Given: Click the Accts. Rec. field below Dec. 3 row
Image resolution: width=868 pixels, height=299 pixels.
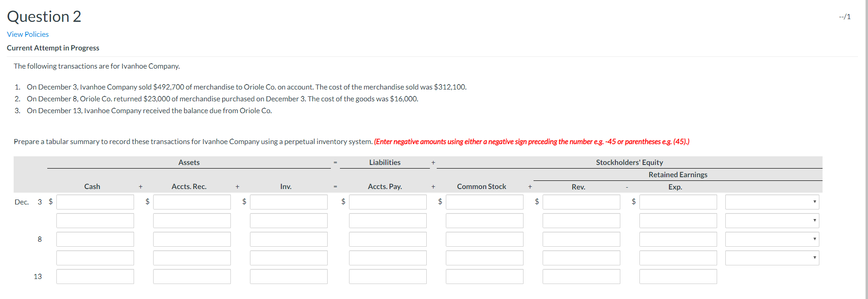Looking at the screenshot, I should pyautogui.click(x=192, y=220).
